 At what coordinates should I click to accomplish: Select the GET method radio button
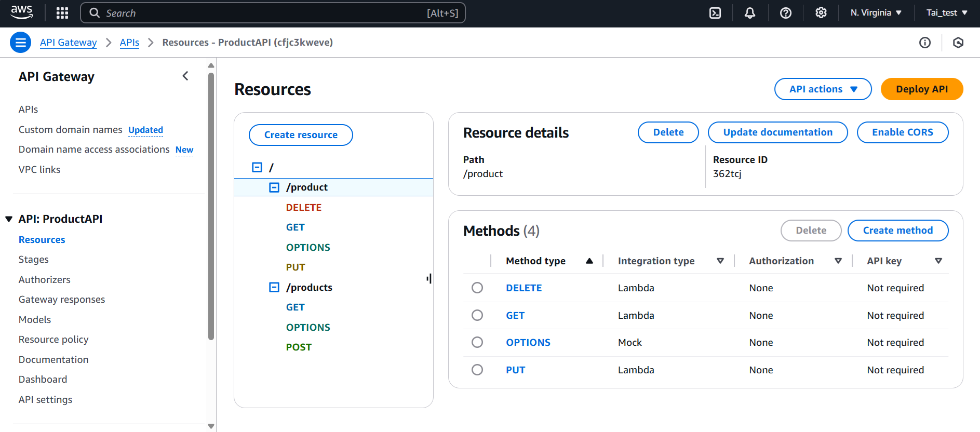tap(477, 315)
